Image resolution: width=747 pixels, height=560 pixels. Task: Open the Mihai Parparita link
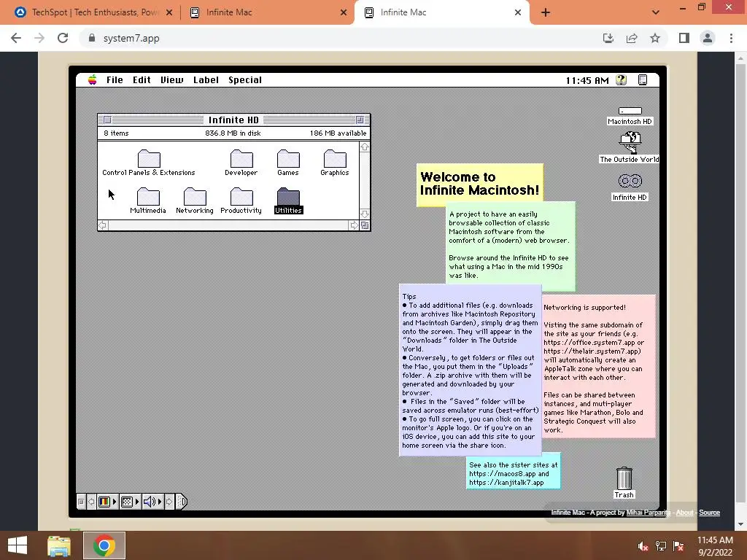(649, 513)
